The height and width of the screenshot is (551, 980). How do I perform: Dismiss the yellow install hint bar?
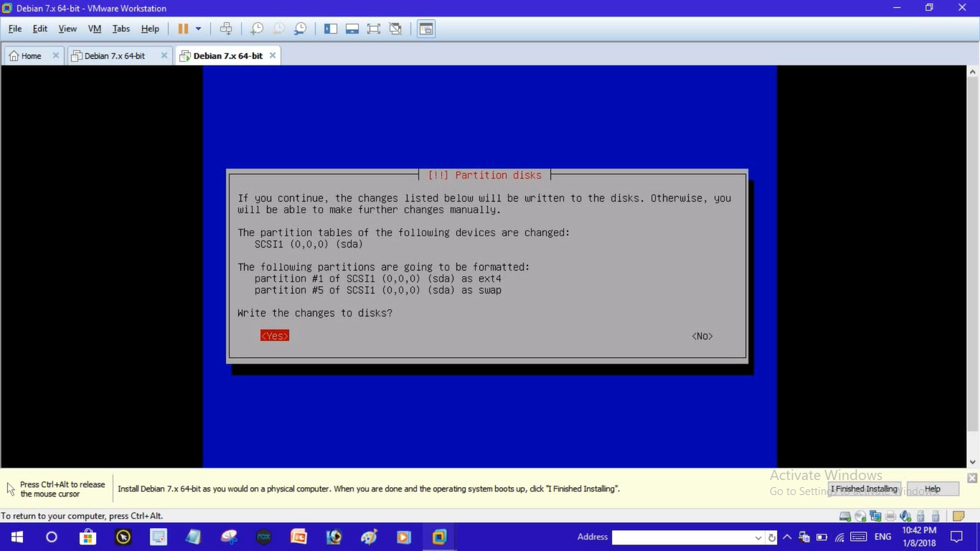pos(972,478)
